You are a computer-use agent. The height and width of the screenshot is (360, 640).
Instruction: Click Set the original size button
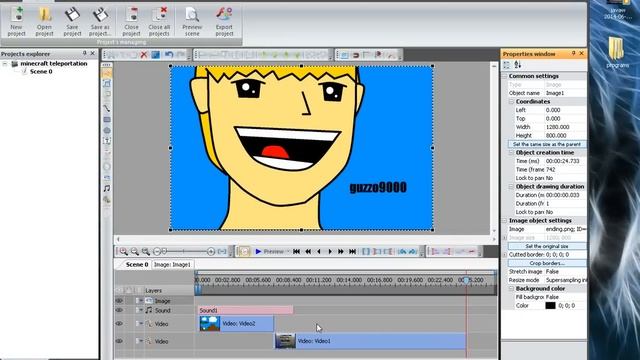[547, 246]
